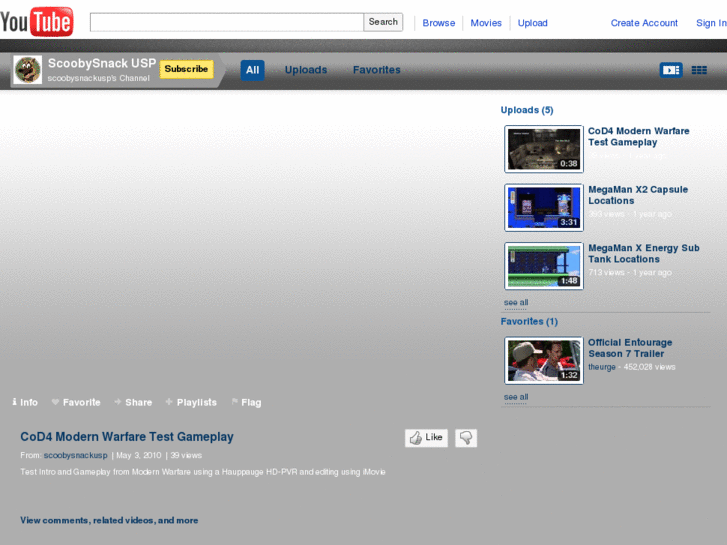Go to the Upload page
This screenshot has width=727, height=545.
click(x=533, y=23)
